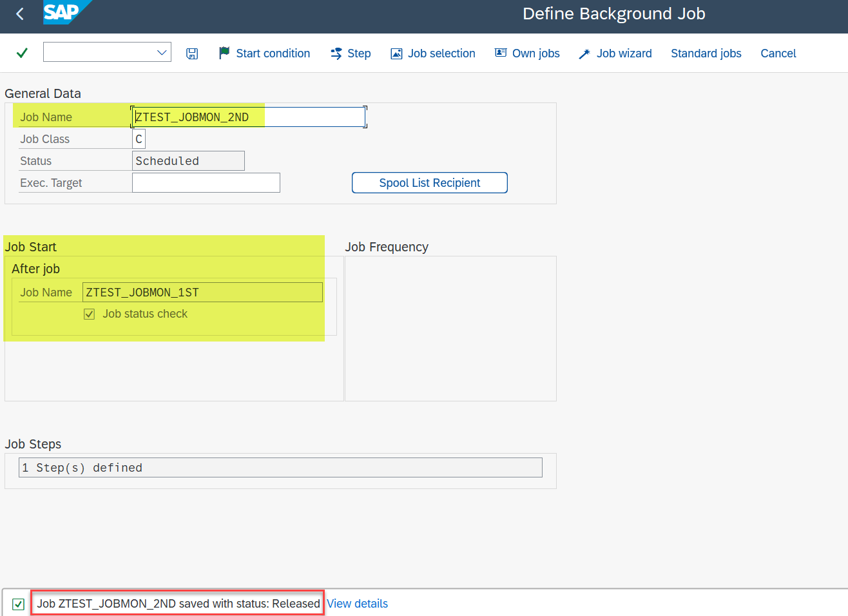Show Own jobs

click(x=527, y=53)
